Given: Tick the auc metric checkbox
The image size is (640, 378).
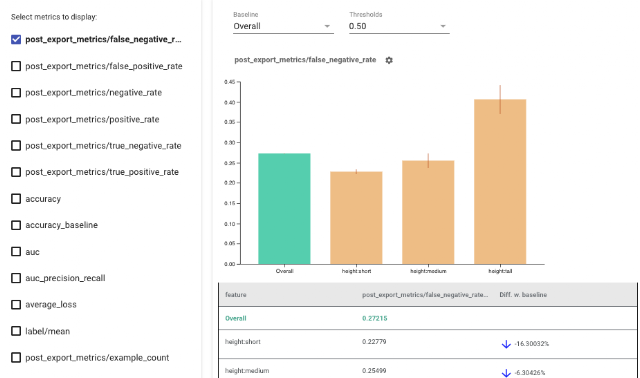Looking at the screenshot, I should pos(16,251).
